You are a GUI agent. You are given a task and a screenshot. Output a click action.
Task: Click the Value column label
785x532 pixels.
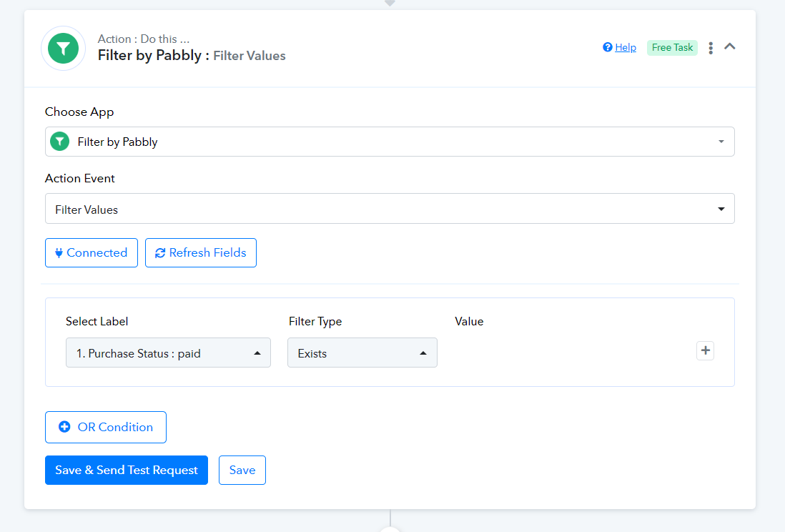(x=469, y=322)
